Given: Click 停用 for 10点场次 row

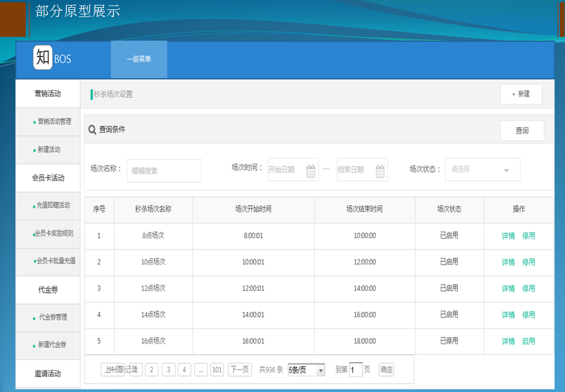Looking at the screenshot, I should tap(528, 262).
